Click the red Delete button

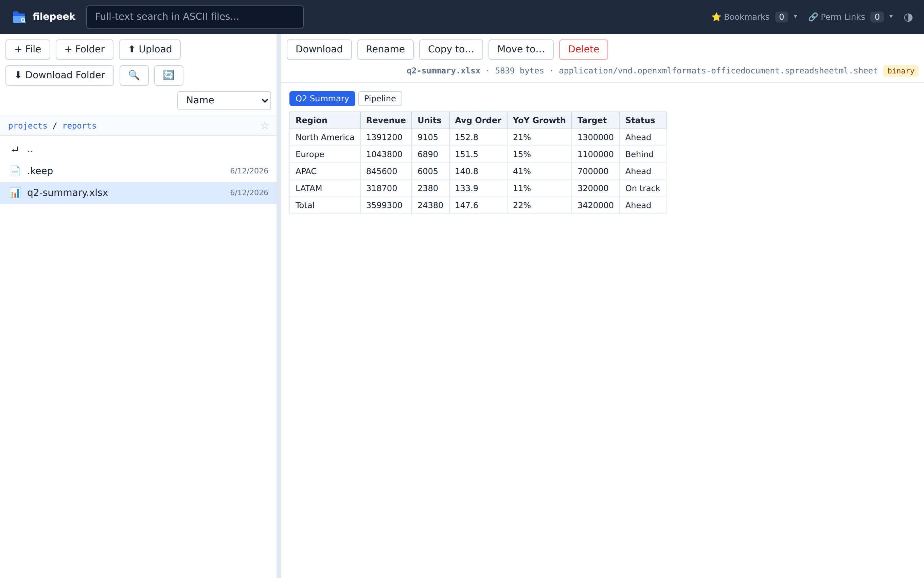[x=583, y=49]
